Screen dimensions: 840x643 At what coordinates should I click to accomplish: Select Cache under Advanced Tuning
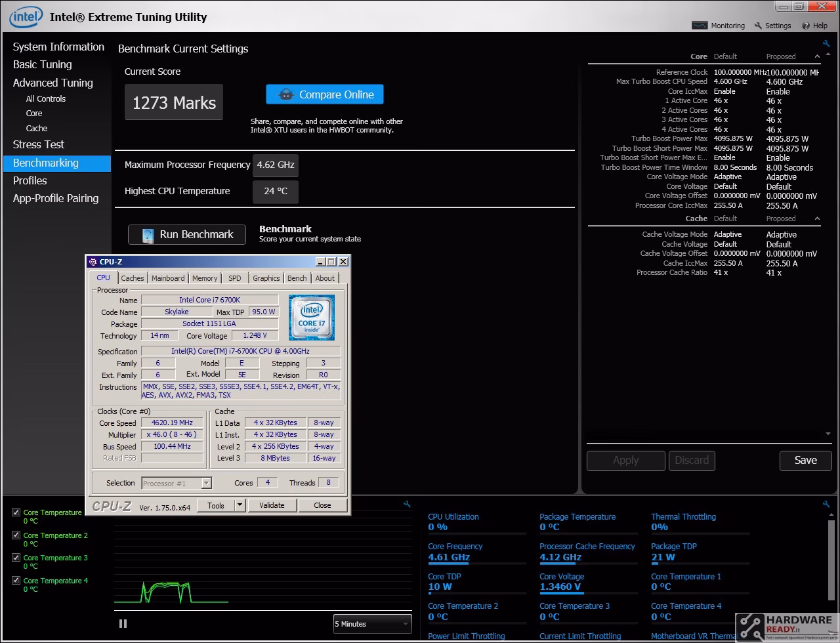point(37,129)
